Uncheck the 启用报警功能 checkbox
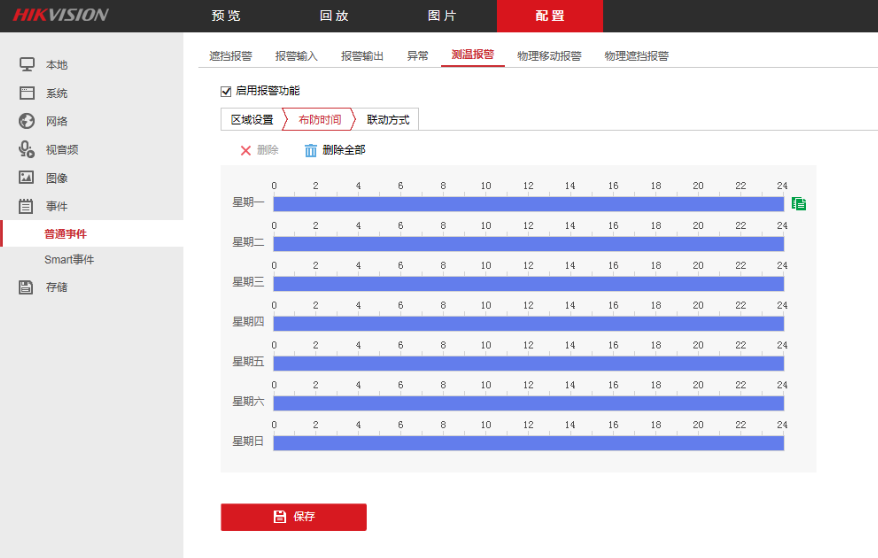878x558 pixels. pyautogui.click(x=226, y=91)
